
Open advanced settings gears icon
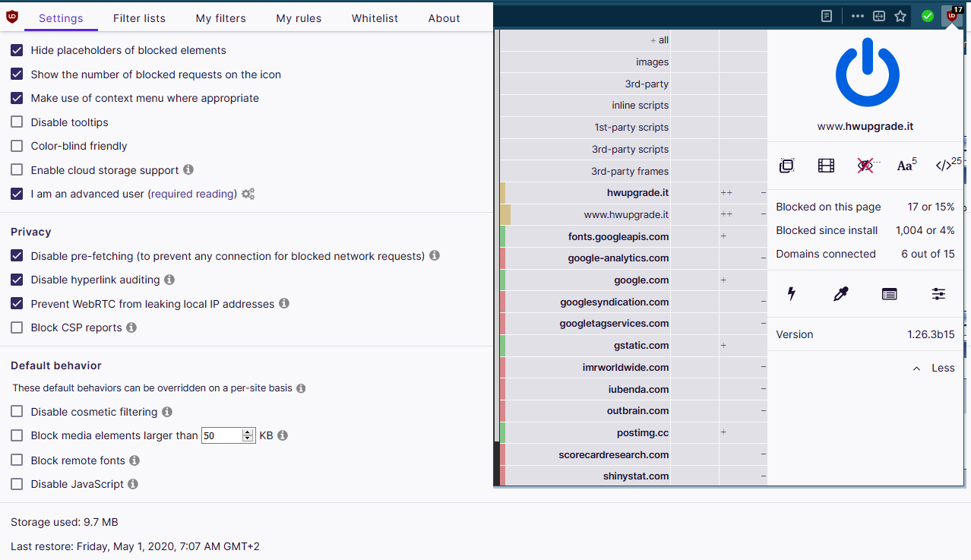coord(248,194)
